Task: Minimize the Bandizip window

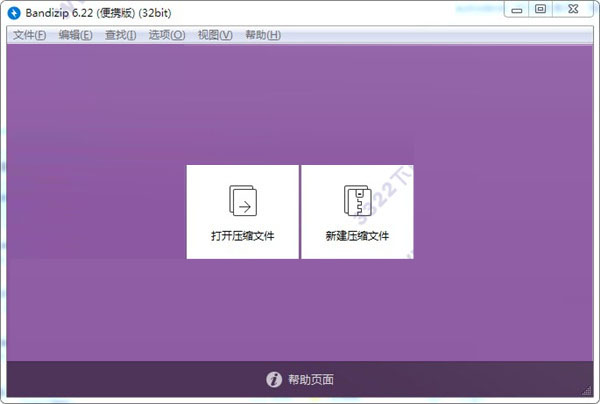Action: [x=517, y=10]
